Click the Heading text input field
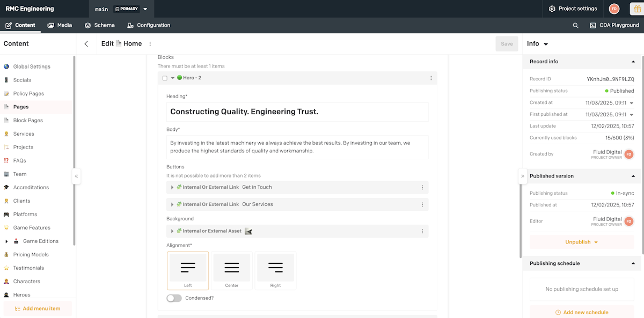This screenshot has height=318, width=644. click(x=297, y=112)
